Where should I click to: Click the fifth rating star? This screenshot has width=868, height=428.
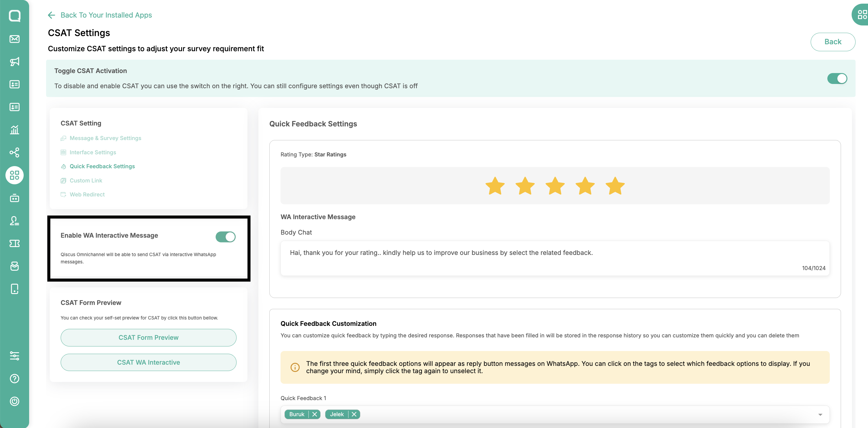pos(615,186)
